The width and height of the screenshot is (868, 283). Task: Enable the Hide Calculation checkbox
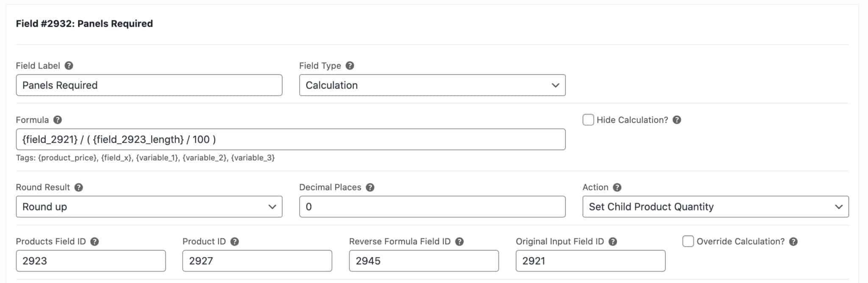[588, 120]
